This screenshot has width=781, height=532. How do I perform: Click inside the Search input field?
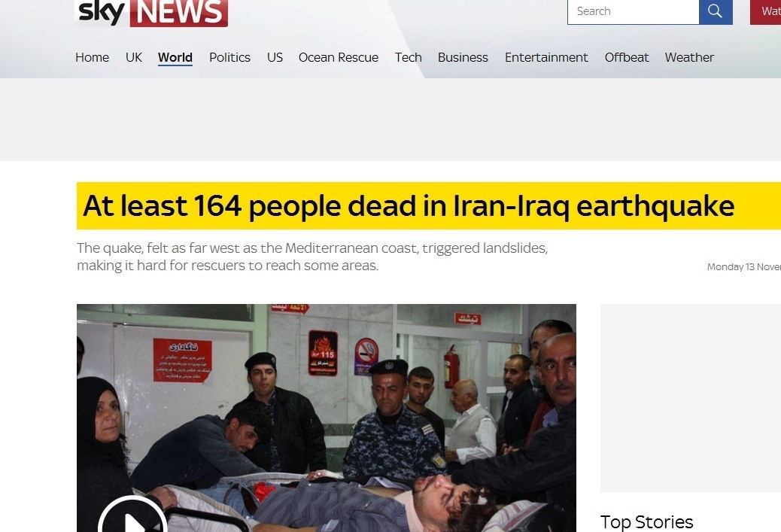[x=633, y=11]
